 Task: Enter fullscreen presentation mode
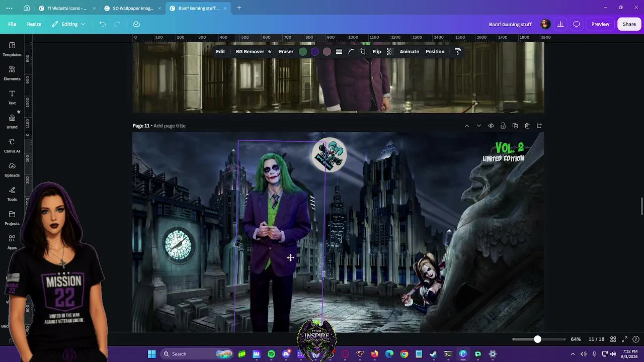(624, 339)
